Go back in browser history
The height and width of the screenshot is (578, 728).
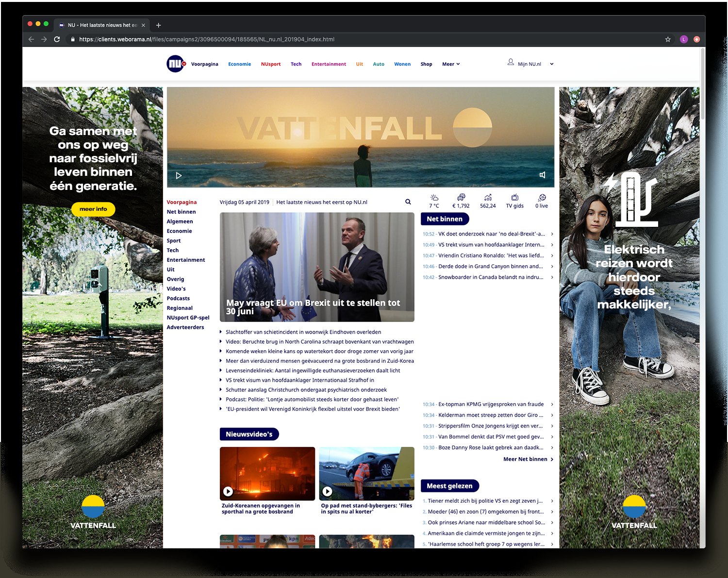point(31,39)
